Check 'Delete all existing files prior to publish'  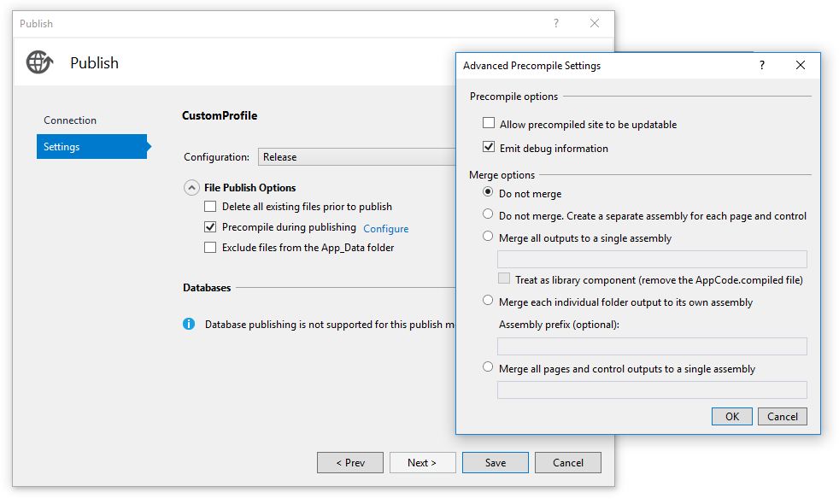click(209, 207)
